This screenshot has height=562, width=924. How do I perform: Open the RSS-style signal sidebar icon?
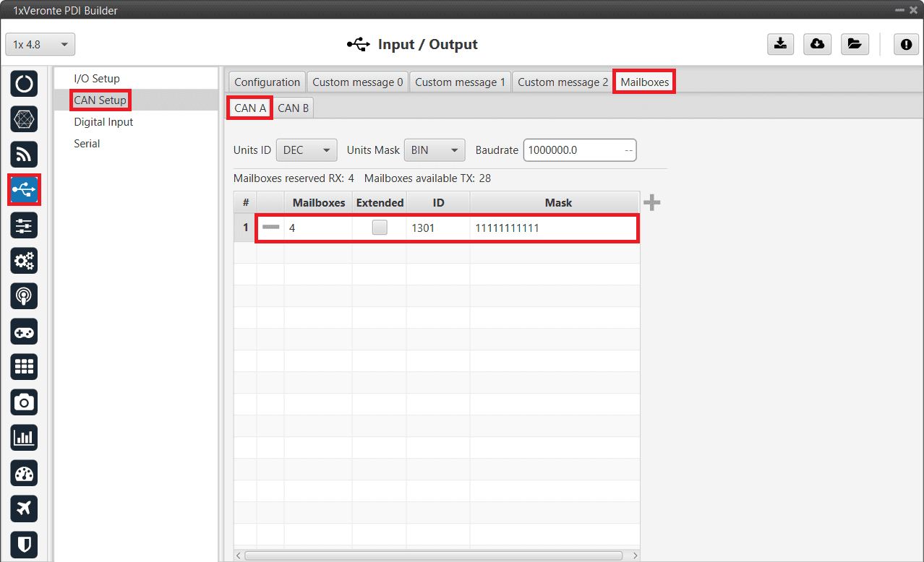(x=24, y=155)
